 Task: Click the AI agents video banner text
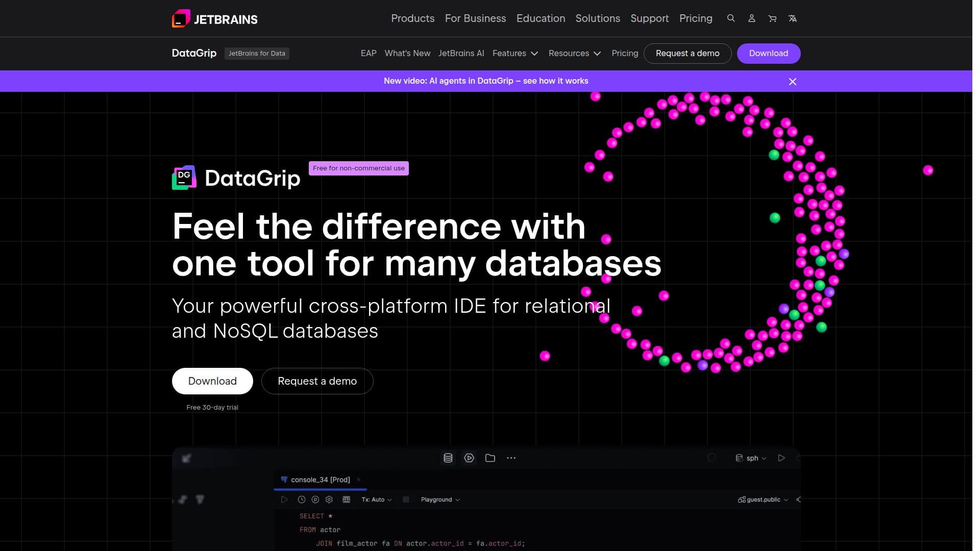pyautogui.click(x=486, y=81)
